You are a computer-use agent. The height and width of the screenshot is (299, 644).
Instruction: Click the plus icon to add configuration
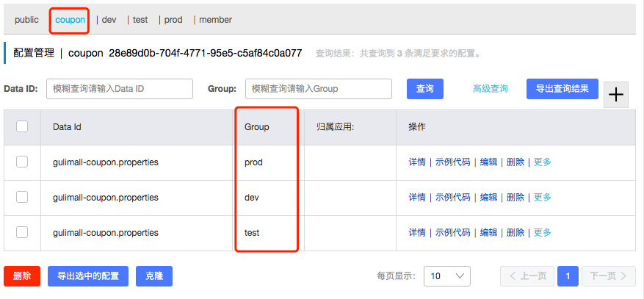click(x=615, y=95)
